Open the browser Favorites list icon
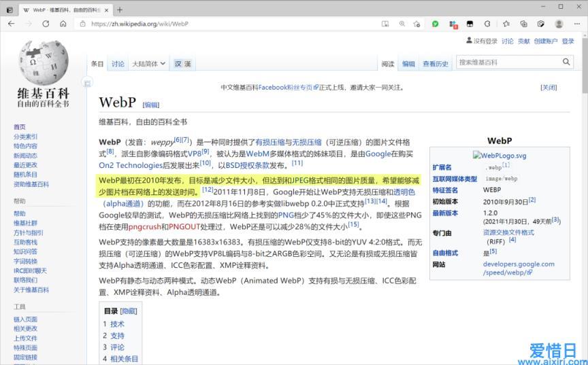 point(506,24)
